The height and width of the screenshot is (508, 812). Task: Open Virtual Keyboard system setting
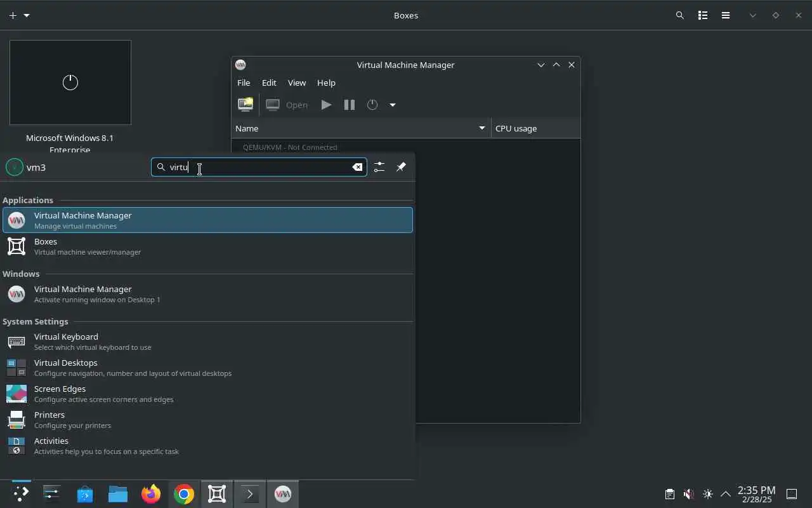coord(207,342)
